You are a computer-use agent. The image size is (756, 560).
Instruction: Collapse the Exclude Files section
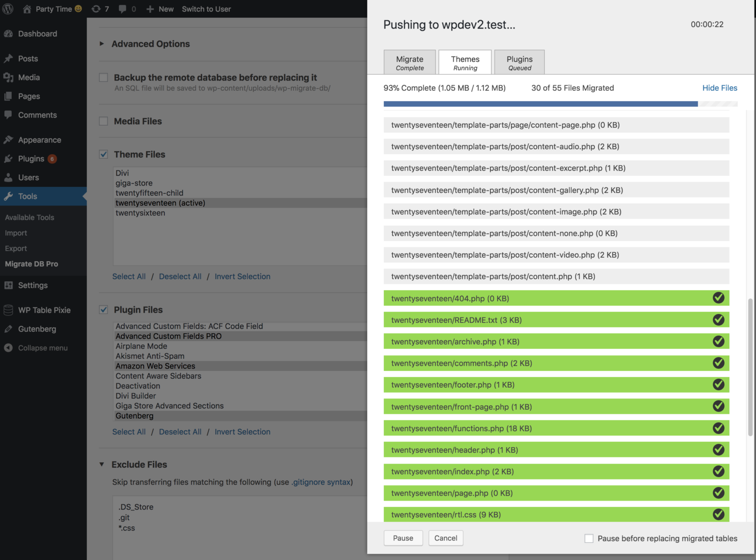(102, 464)
